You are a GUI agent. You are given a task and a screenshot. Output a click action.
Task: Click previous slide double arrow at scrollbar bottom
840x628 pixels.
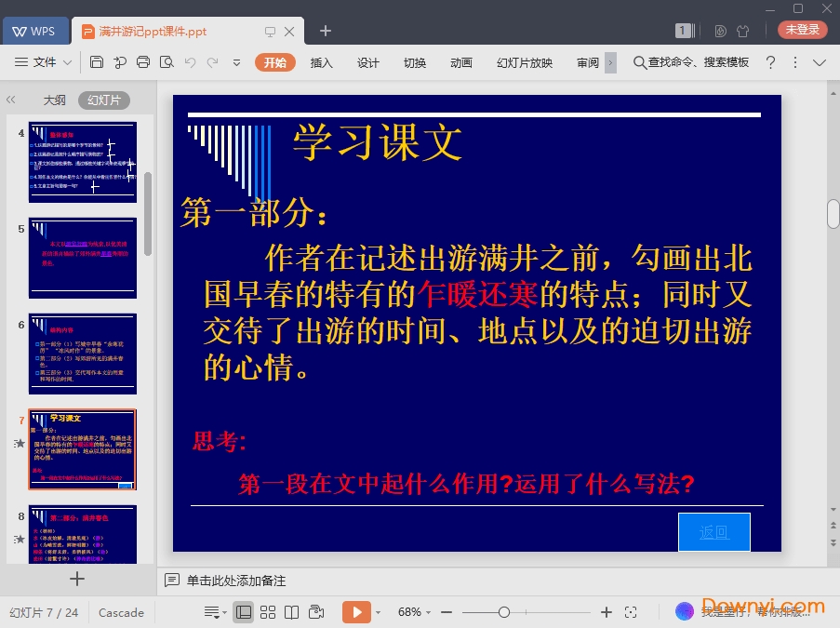click(833, 525)
